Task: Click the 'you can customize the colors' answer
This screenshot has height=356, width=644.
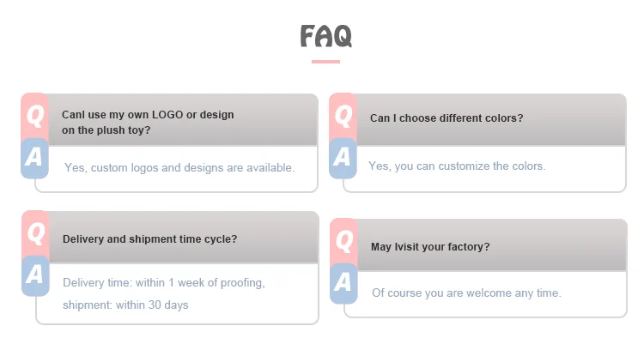Action: point(457,166)
